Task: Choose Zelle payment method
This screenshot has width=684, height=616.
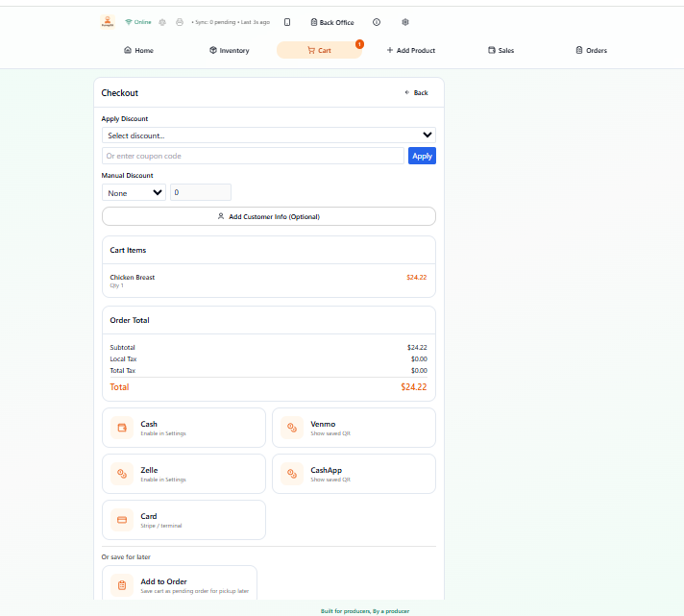Action: click(183, 474)
